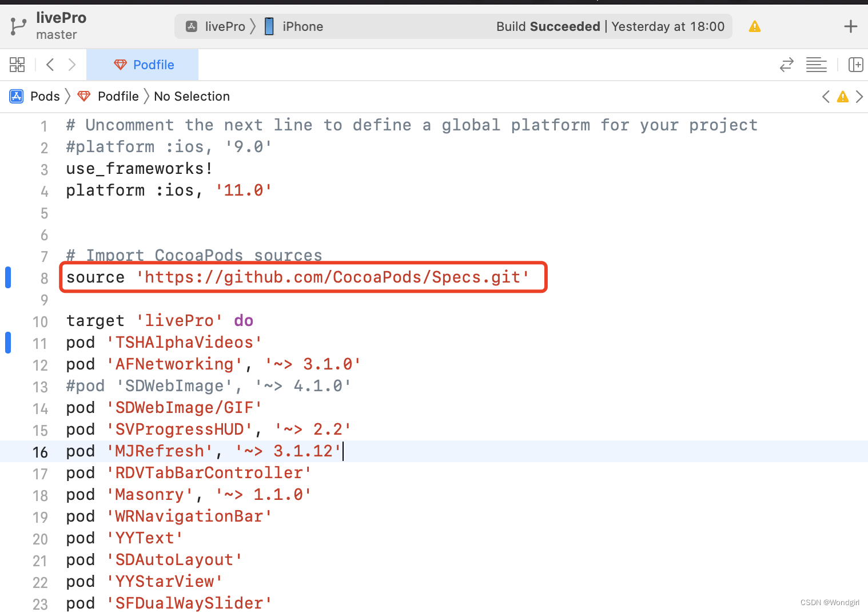Click the platform :ios '11.0' line

(169, 190)
